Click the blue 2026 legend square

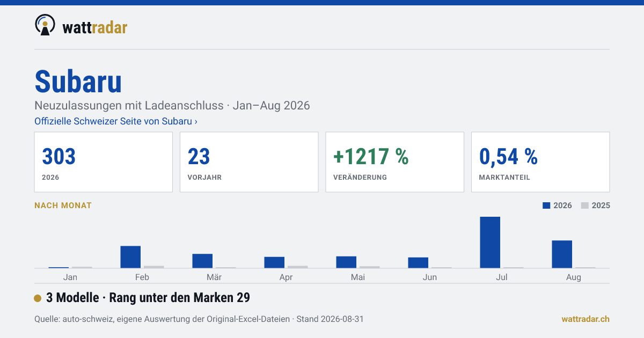point(547,205)
